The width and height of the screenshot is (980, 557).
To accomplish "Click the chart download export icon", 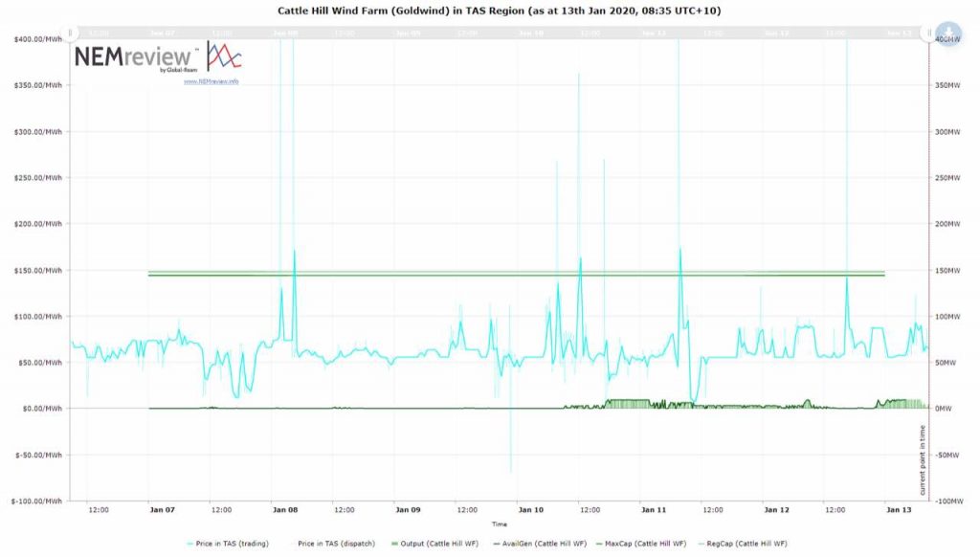I will (x=949, y=32).
